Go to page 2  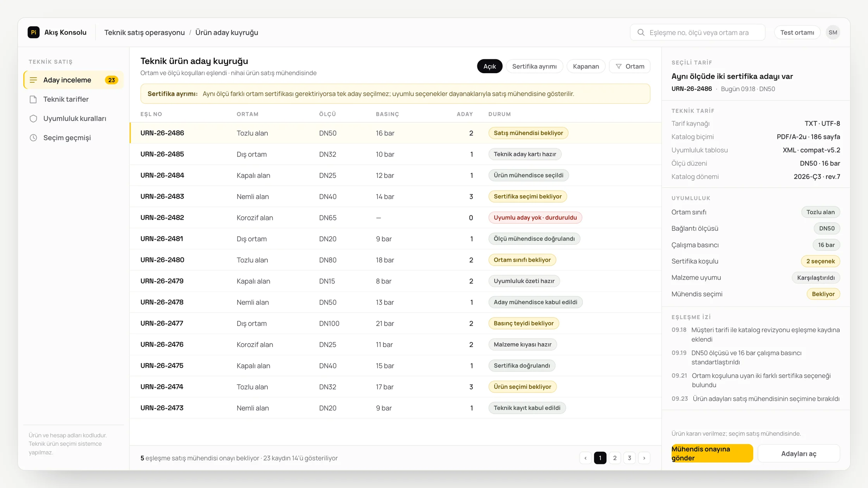tap(615, 458)
